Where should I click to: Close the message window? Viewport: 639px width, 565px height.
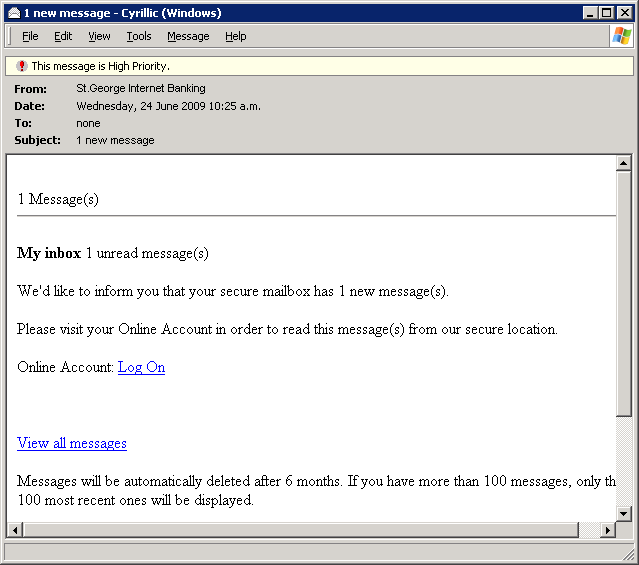point(625,13)
